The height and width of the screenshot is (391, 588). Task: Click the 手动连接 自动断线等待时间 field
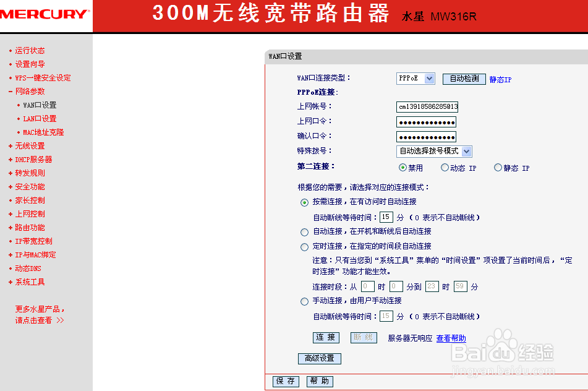386,316
